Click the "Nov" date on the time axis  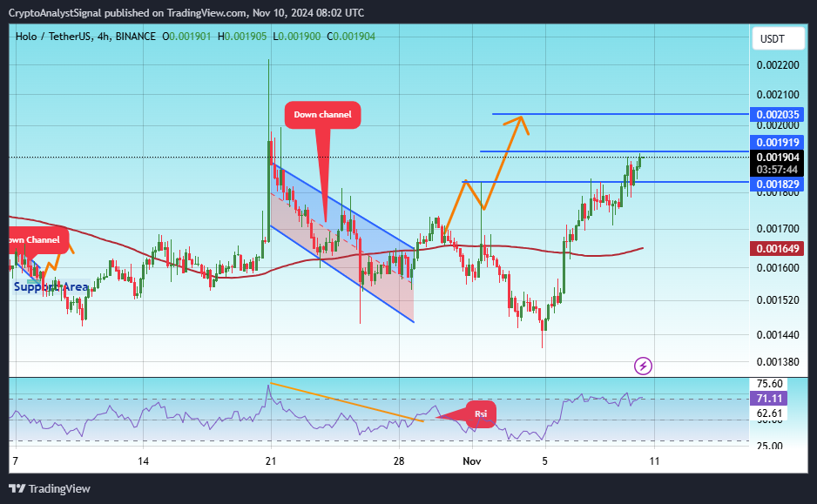pyautogui.click(x=471, y=460)
